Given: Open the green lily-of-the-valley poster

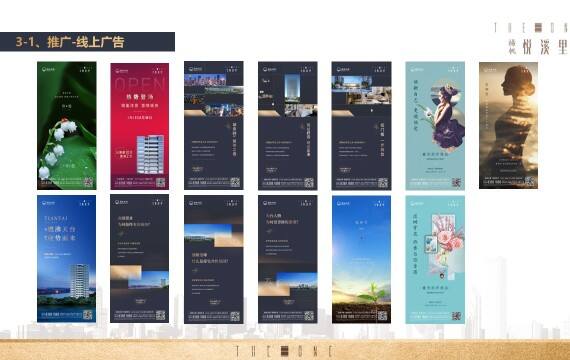Looking at the screenshot, I should tap(67, 125).
